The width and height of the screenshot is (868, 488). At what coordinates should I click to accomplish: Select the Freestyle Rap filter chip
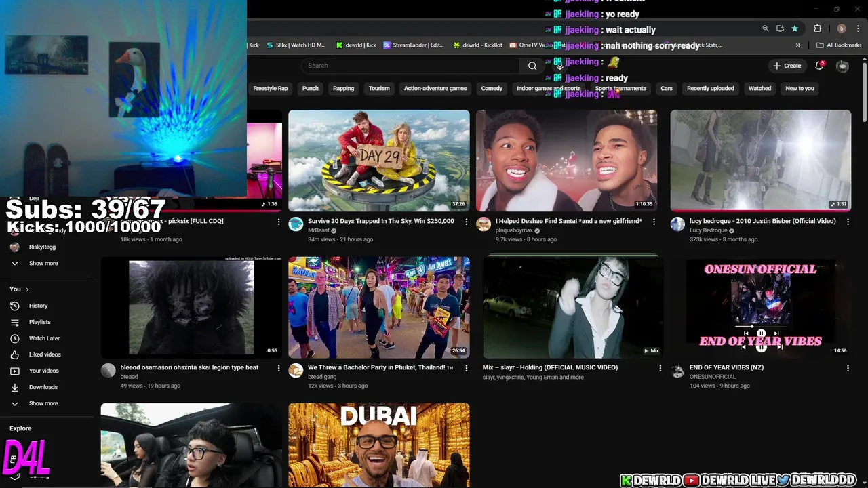271,88
